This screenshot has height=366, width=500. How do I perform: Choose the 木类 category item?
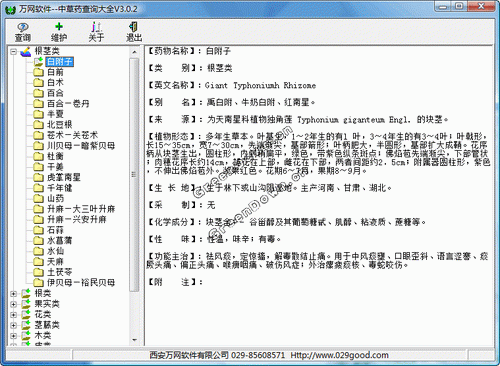(43, 336)
